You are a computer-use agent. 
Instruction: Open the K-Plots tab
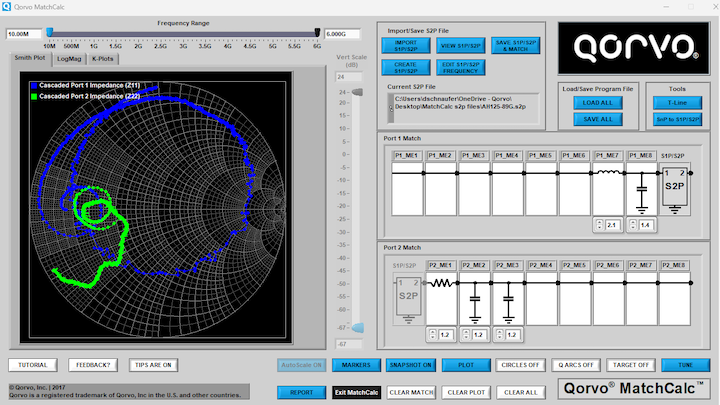(x=102, y=59)
